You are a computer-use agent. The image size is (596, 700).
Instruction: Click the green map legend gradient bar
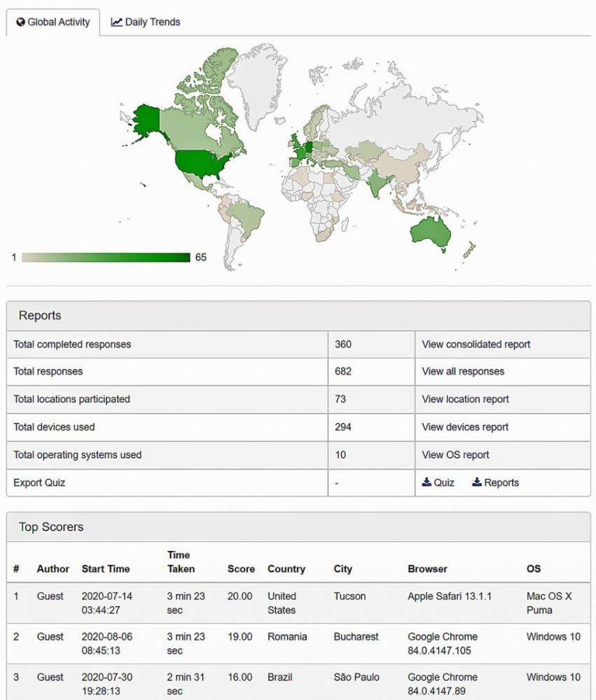(106, 257)
